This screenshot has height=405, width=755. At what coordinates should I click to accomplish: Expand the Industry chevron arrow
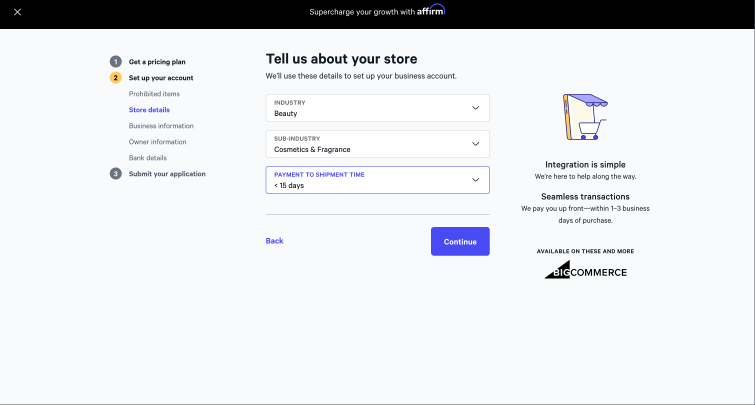coord(475,108)
